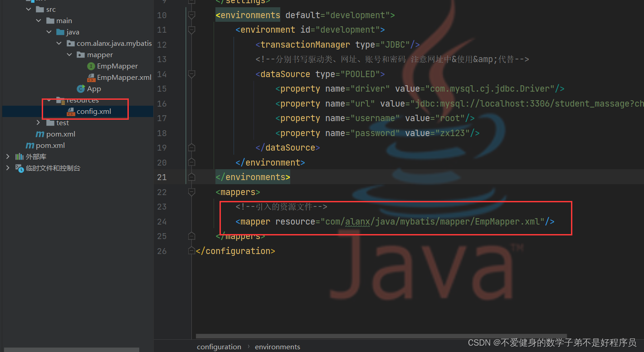Click the 'com.mysql.cj.jdbc.Driver' value text
The height and width of the screenshot is (352, 644).
490,88
